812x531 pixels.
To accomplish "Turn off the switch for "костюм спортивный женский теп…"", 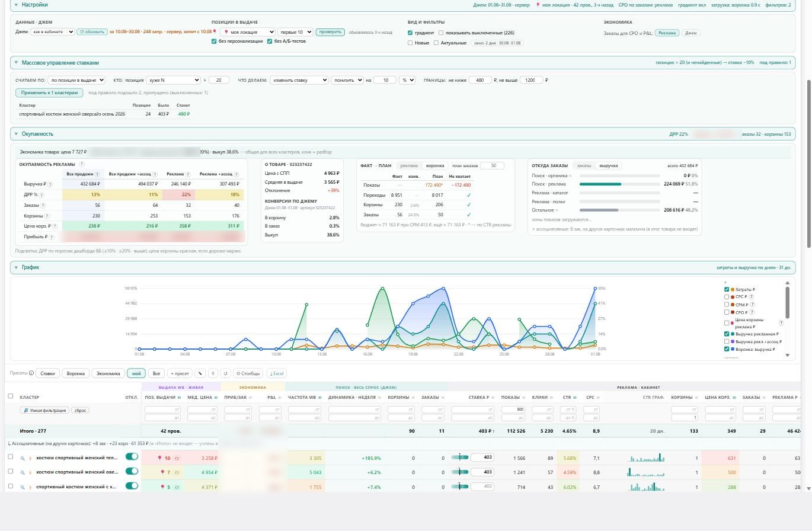I will pos(132,457).
